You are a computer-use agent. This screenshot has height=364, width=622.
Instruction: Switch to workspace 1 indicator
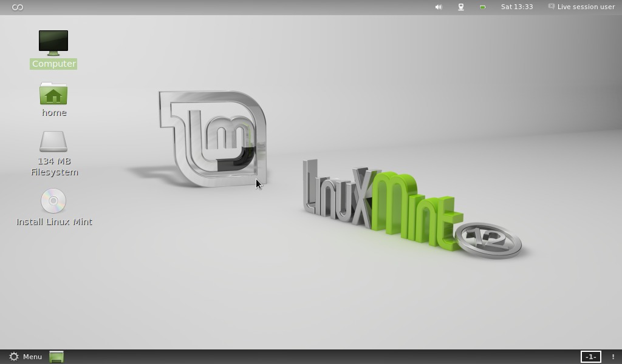pyautogui.click(x=590, y=357)
